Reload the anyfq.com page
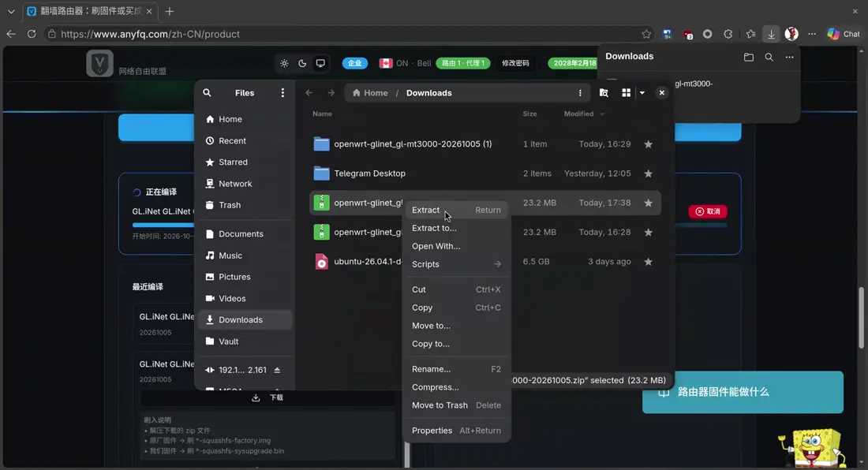Screen dimensions: 868x470 [32, 34]
